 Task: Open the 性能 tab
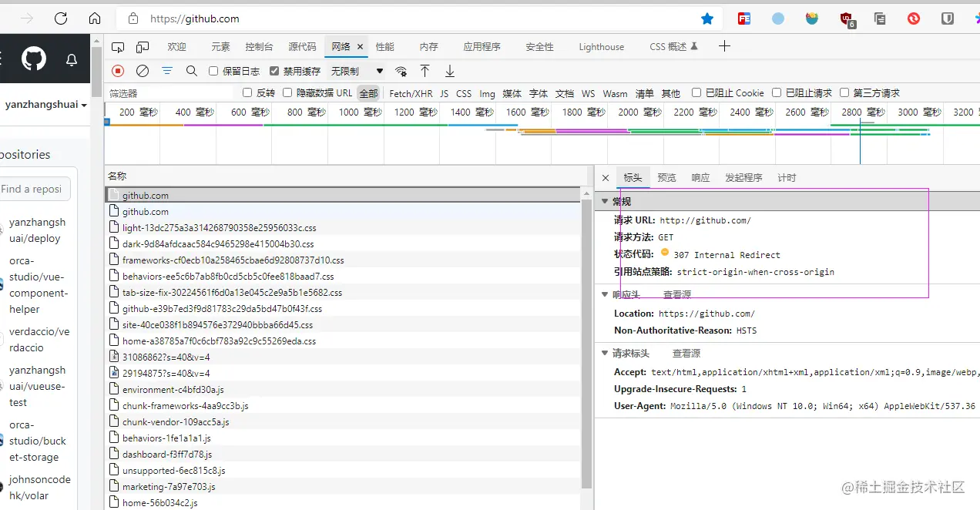tap(384, 47)
